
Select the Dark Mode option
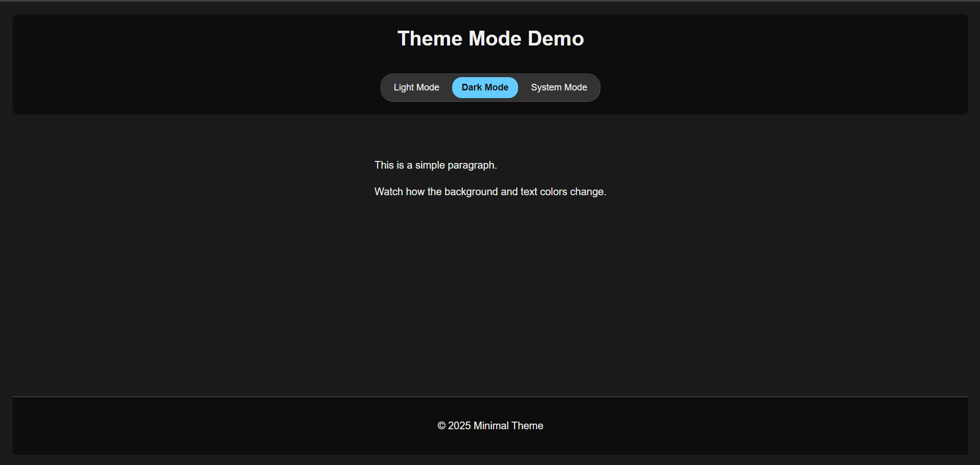(485, 87)
